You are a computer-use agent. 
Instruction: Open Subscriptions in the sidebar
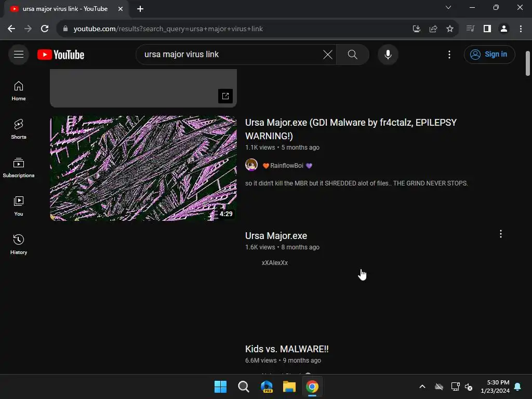click(x=19, y=168)
